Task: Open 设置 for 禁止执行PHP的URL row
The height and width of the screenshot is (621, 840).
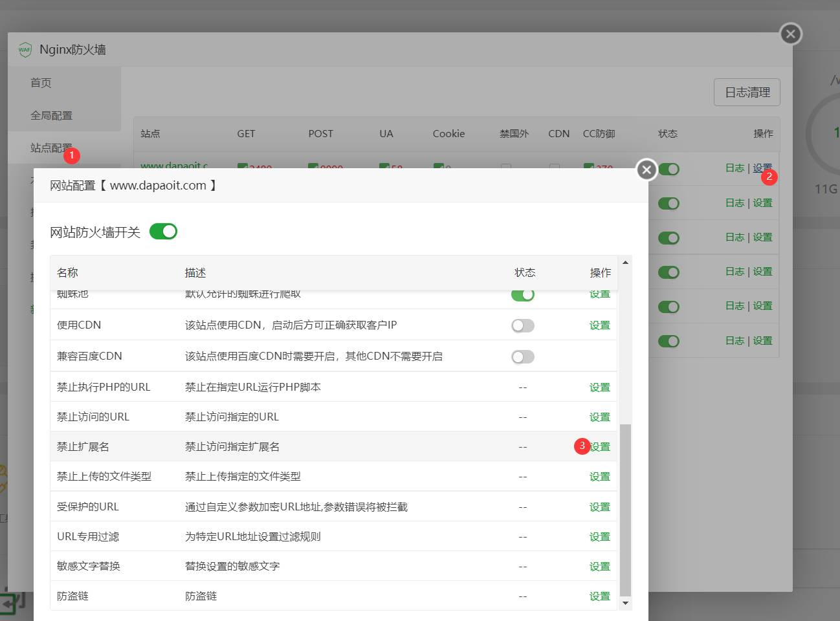Action: (x=599, y=387)
